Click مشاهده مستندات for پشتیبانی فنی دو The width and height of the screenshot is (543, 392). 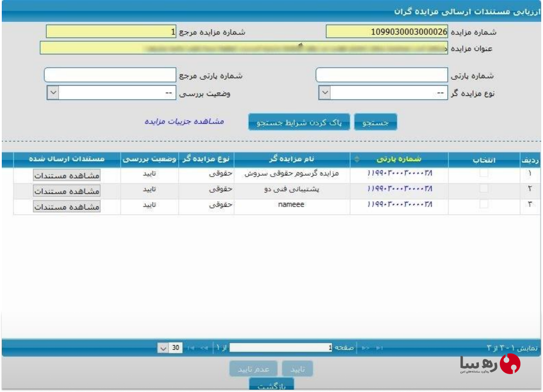(x=66, y=190)
